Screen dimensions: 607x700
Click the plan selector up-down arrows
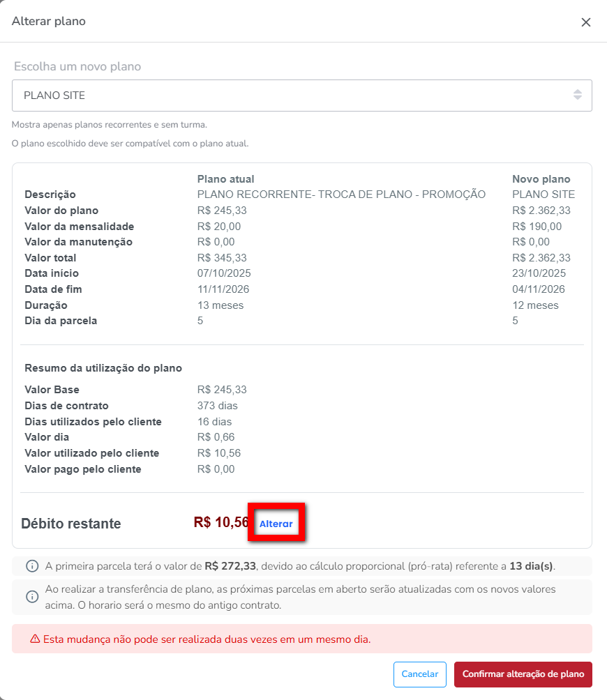[x=577, y=95]
